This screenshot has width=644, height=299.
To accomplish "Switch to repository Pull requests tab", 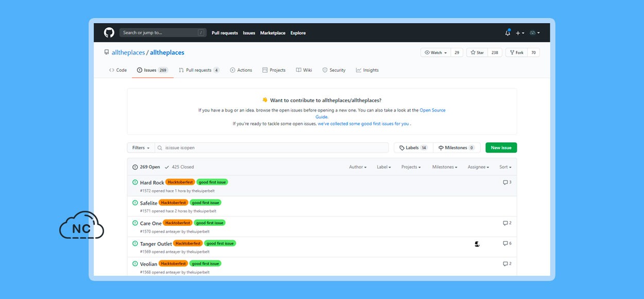I will [199, 70].
